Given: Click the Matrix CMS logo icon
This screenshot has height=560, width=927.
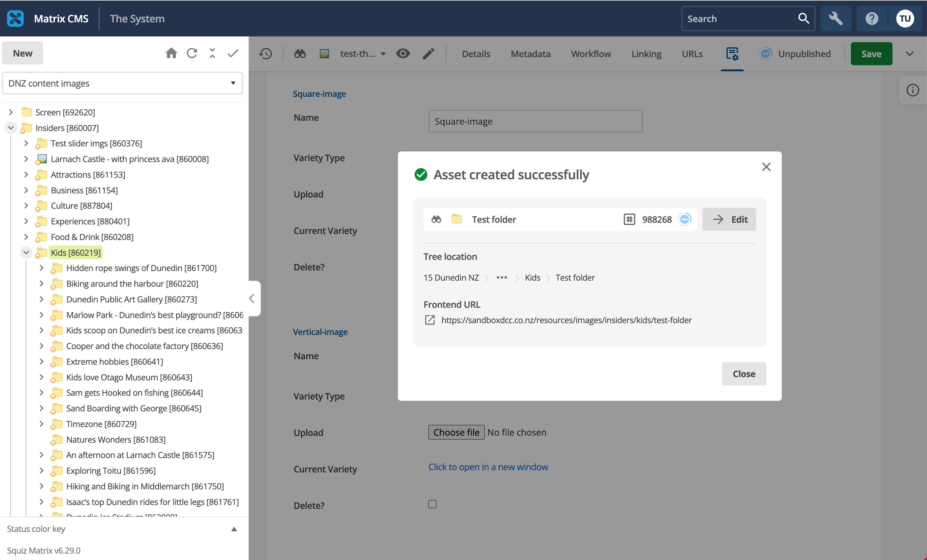Looking at the screenshot, I should point(15,19).
